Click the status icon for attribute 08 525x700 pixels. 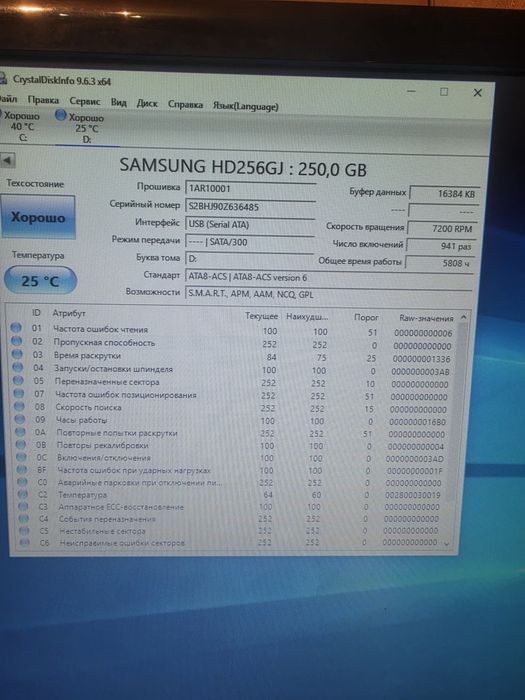pyautogui.click(x=19, y=406)
